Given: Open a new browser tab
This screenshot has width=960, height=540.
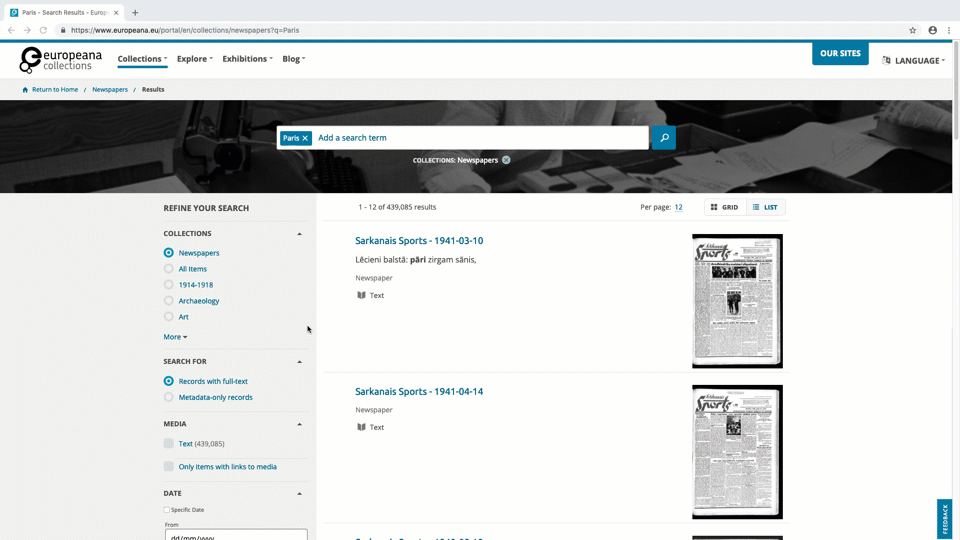Looking at the screenshot, I should click(135, 12).
